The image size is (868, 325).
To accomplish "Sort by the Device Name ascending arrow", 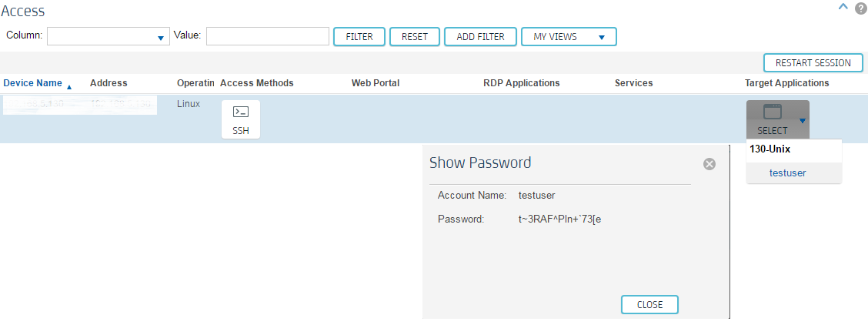I will tap(69, 86).
